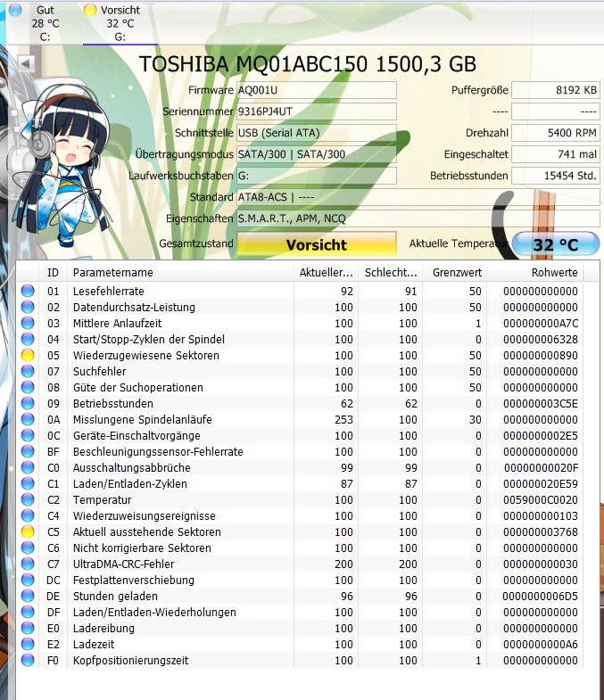Click the yellow icon for Aktuell ausstehende Sektoren
Image resolution: width=604 pixels, height=700 pixels.
pyautogui.click(x=28, y=532)
